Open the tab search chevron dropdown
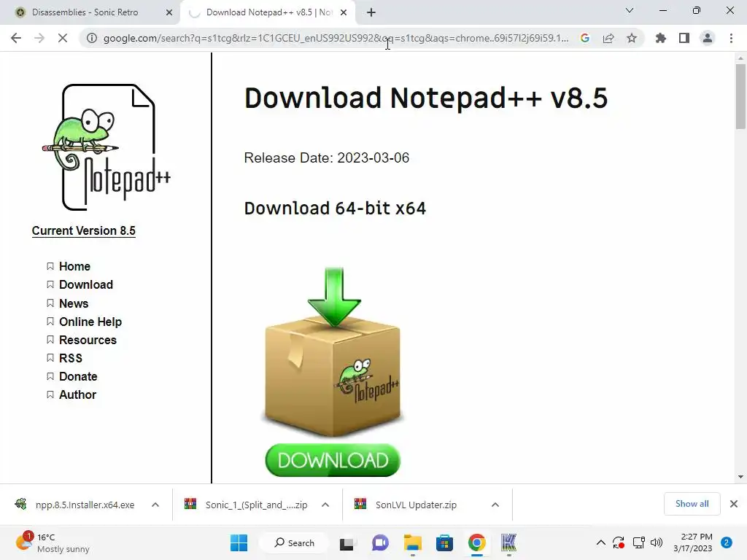The image size is (747, 560). pos(630,10)
